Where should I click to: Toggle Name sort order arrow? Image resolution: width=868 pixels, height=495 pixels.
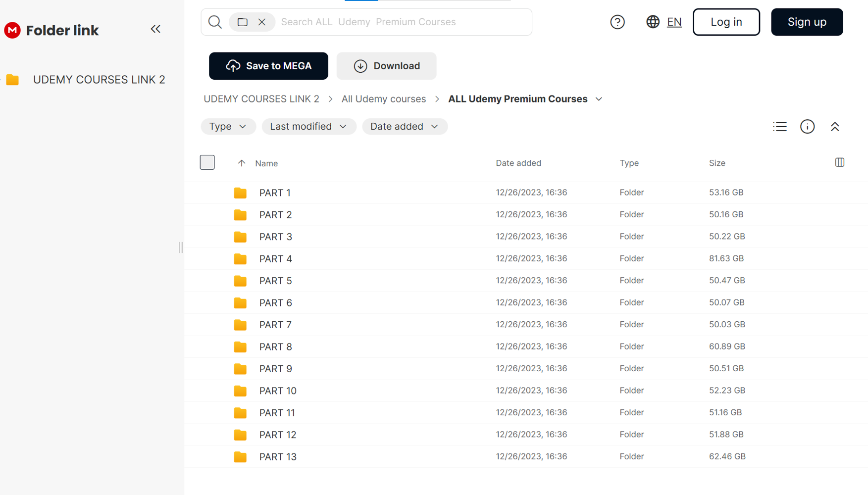(242, 163)
